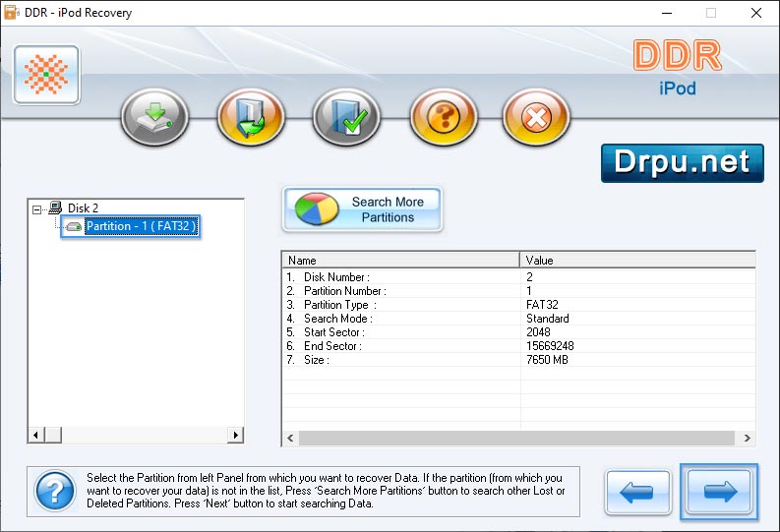Click the value '7650 MB' in table
The image size is (780, 532).
(x=547, y=360)
